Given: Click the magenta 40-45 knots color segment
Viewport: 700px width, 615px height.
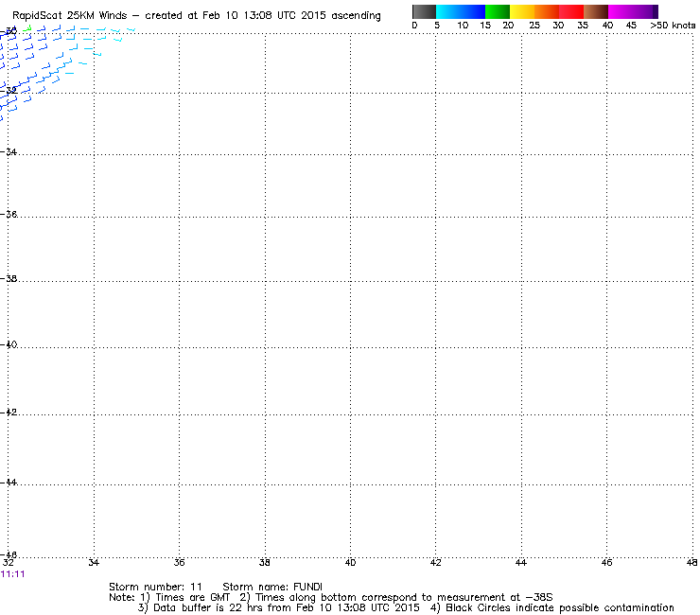Looking at the screenshot, I should [621, 11].
